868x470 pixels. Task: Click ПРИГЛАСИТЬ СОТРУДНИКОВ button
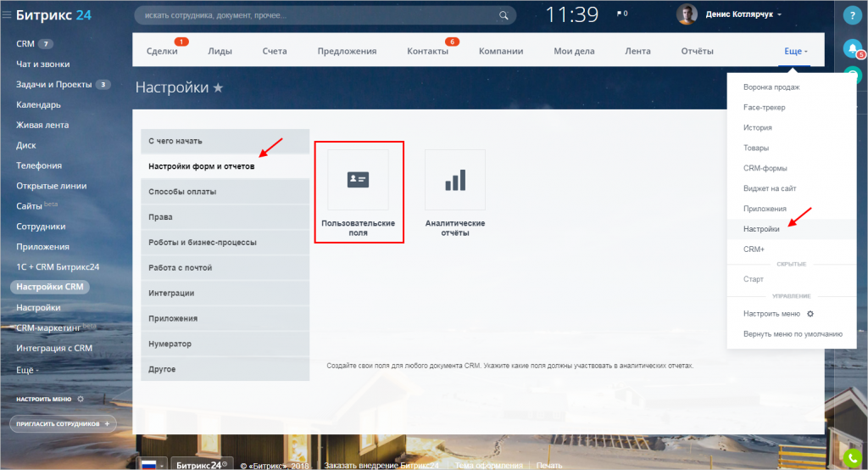point(63,424)
